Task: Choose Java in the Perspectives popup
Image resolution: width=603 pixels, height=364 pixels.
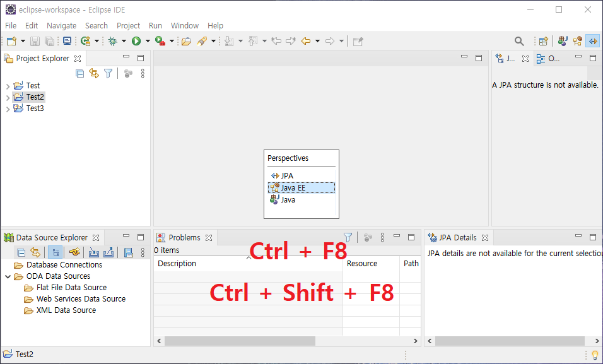Action: pos(301,200)
